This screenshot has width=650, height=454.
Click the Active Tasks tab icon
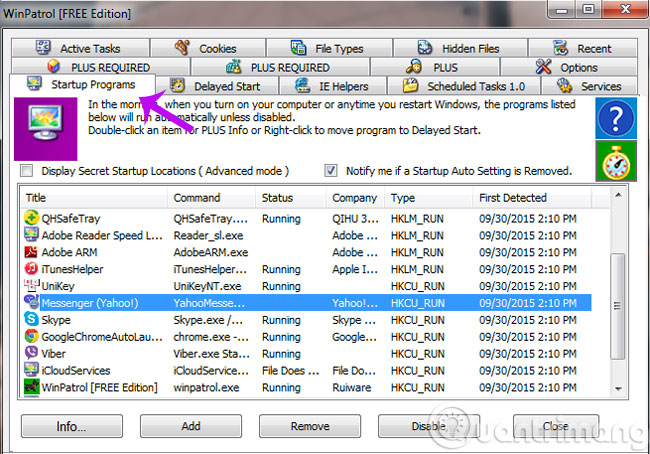pyautogui.click(x=43, y=48)
